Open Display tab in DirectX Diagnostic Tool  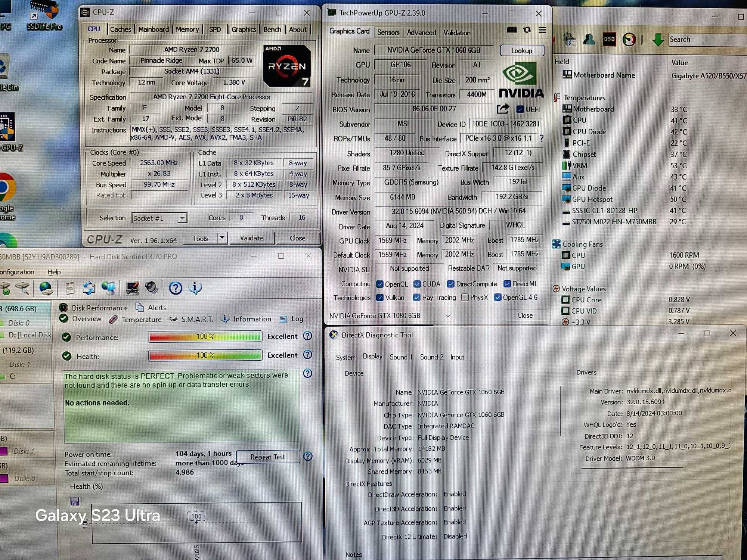pos(372,357)
